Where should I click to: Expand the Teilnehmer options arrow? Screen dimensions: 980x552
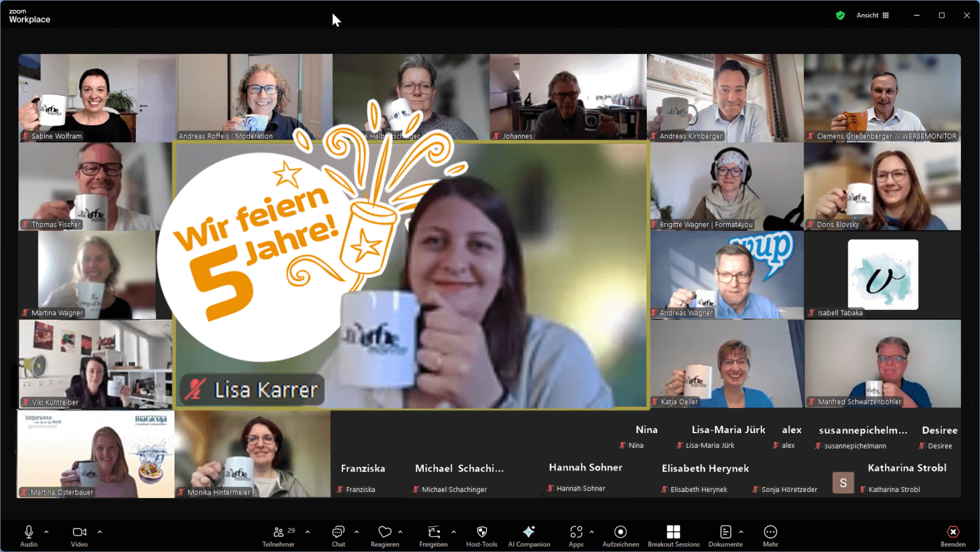pyautogui.click(x=307, y=532)
